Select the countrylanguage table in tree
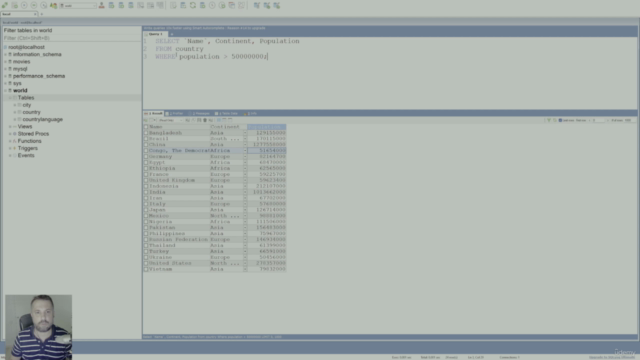 pos(42,120)
